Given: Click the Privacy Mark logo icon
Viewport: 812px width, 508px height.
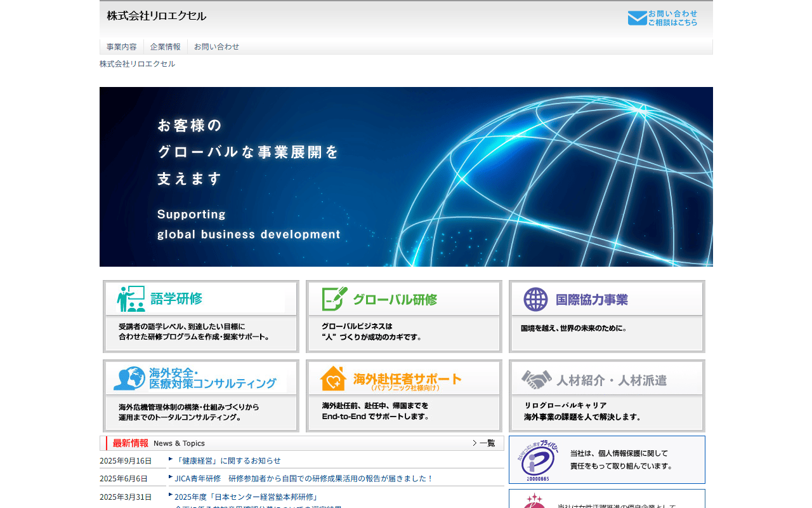Looking at the screenshot, I should pyautogui.click(x=539, y=459).
